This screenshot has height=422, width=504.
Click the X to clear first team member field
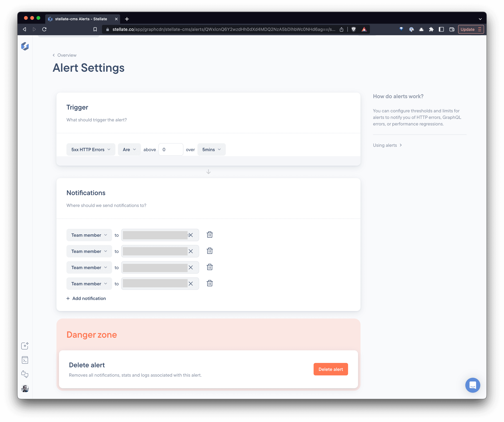[x=191, y=235]
